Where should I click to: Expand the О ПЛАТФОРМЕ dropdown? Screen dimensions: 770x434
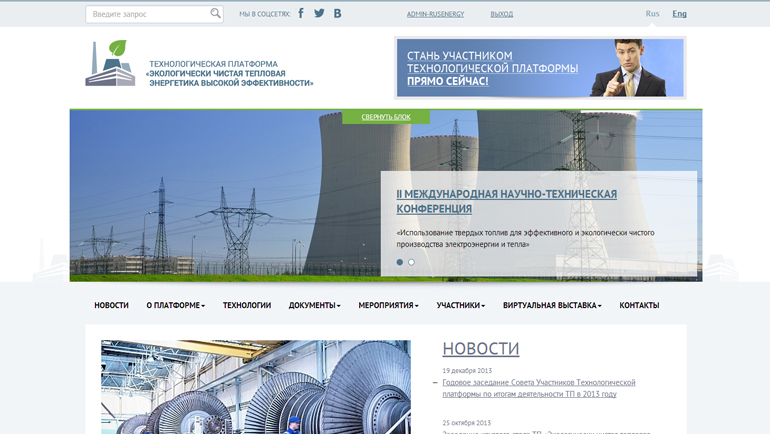[175, 305]
